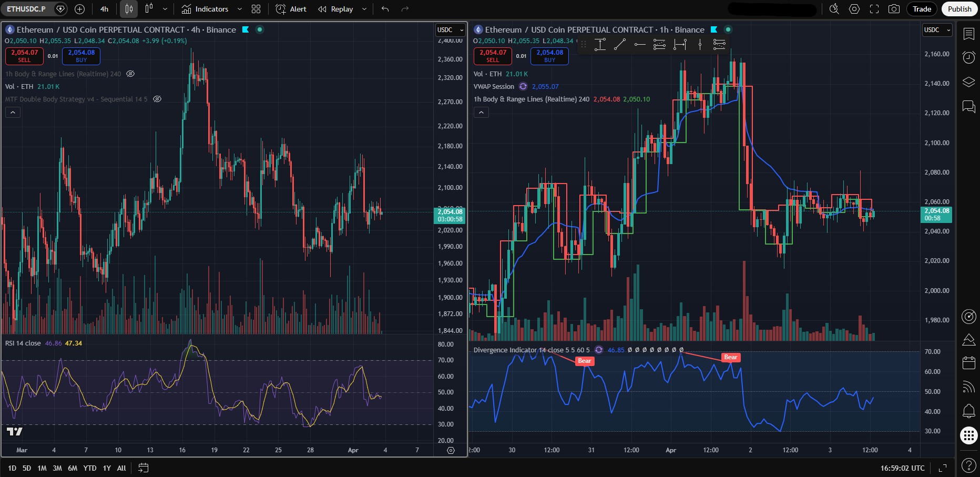Open the notifications bell
This screenshot has width=980, height=477.
coord(969,411)
